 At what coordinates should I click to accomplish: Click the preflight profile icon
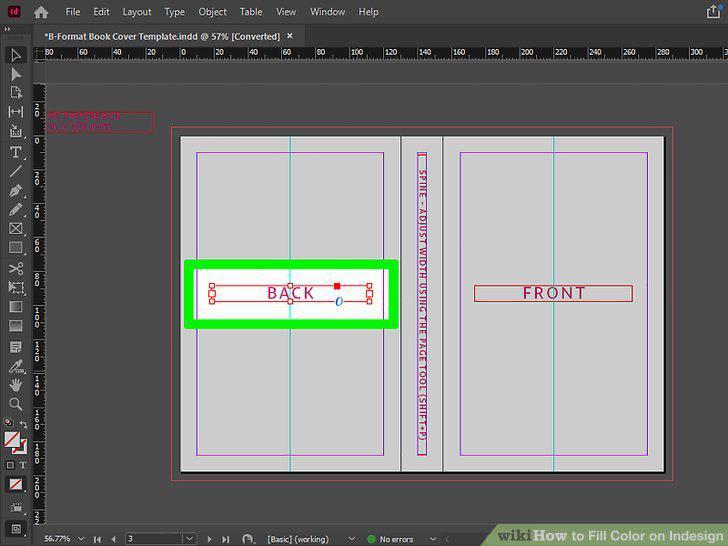pyautogui.click(x=248, y=539)
